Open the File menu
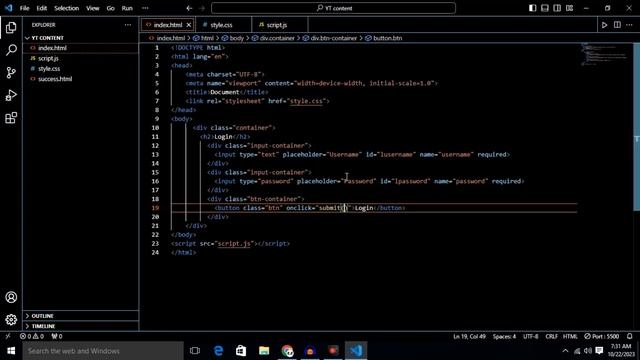 click(x=24, y=8)
